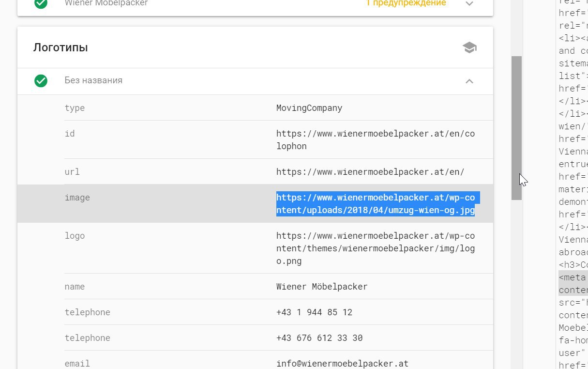Click the 1 предупреждение warning label

click(406, 3)
